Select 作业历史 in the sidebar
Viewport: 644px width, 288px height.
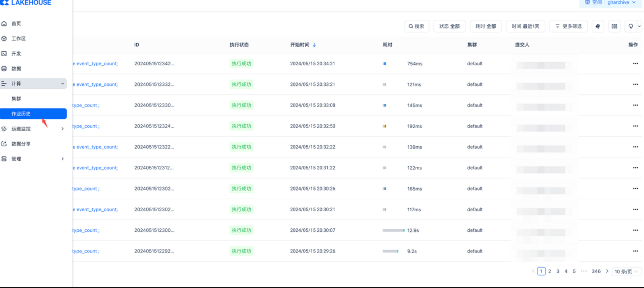click(x=21, y=114)
